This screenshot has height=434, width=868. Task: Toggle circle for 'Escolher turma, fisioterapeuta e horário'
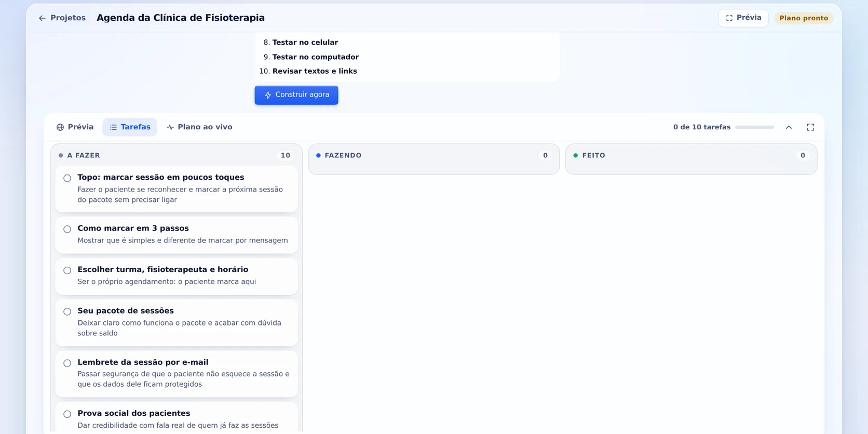click(67, 270)
